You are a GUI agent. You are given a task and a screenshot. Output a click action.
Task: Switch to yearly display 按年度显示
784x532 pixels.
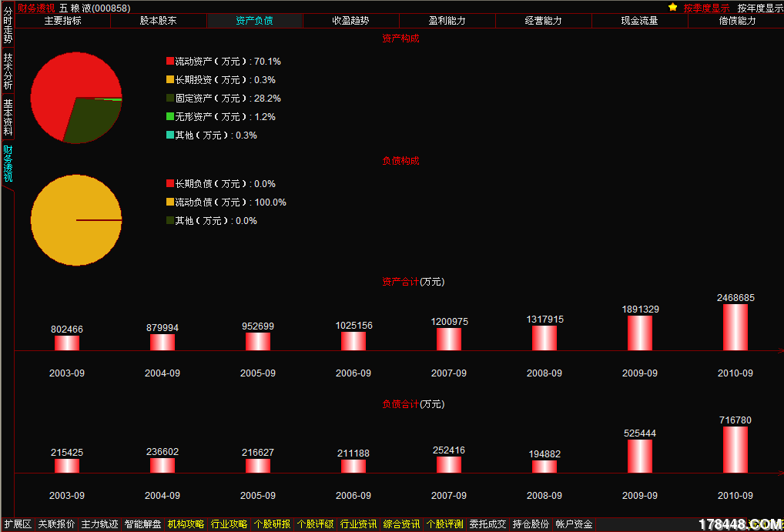click(x=760, y=8)
